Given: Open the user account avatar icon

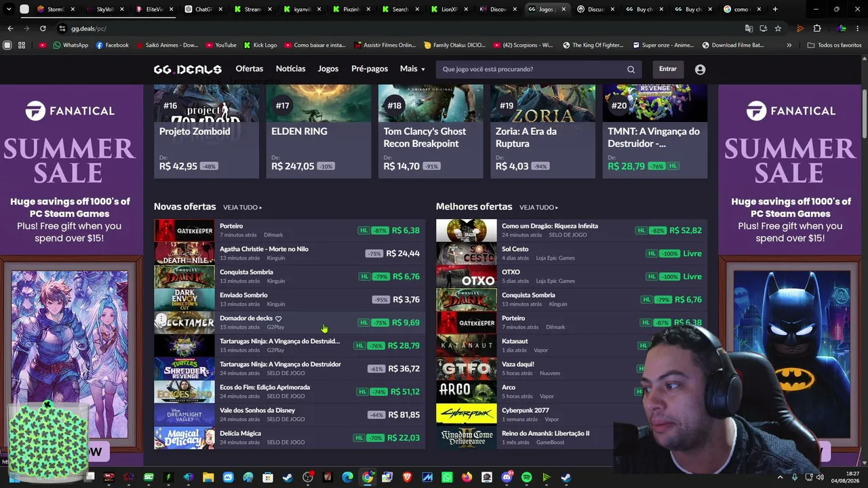Looking at the screenshot, I should point(700,69).
